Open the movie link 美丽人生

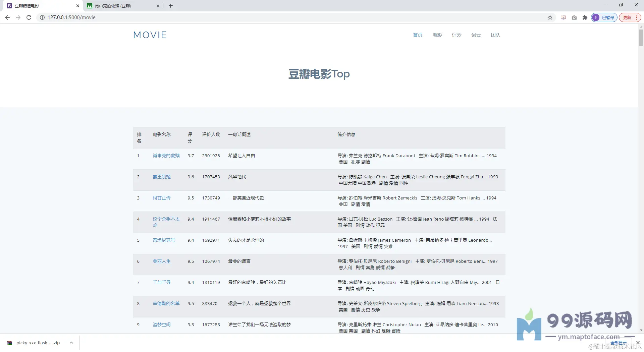[162, 261]
